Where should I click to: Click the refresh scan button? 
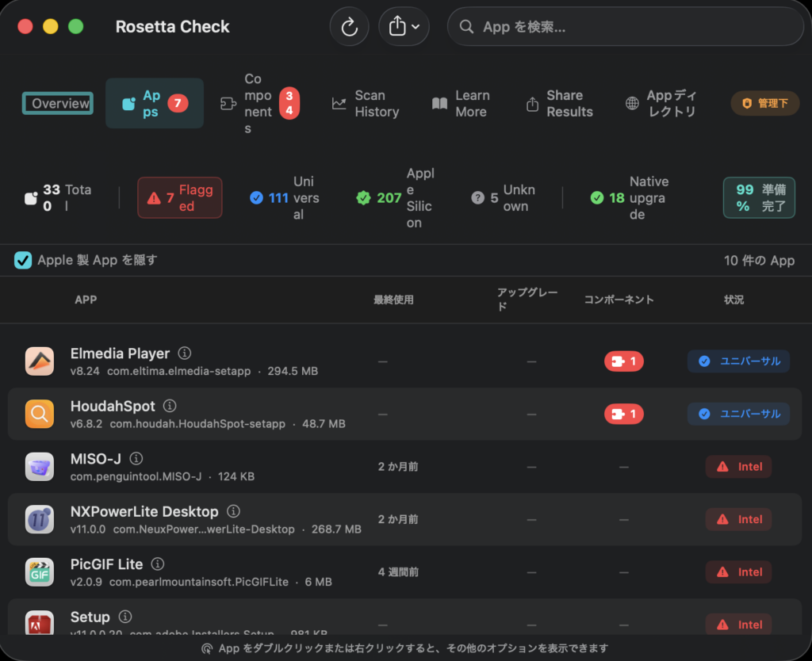[349, 26]
